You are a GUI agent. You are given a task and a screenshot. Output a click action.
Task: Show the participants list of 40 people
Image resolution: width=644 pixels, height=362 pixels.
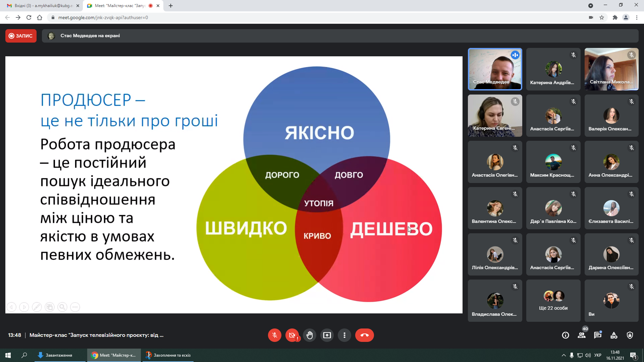click(582, 335)
